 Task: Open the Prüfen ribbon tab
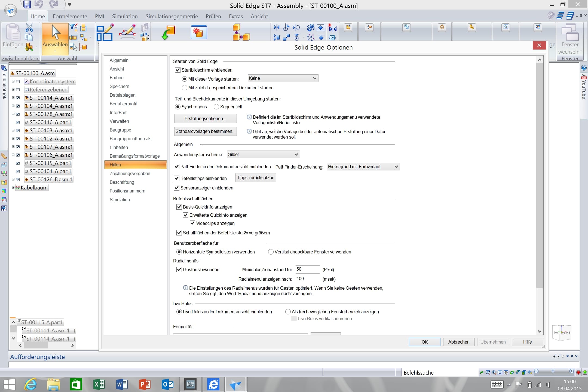point(213,16)
